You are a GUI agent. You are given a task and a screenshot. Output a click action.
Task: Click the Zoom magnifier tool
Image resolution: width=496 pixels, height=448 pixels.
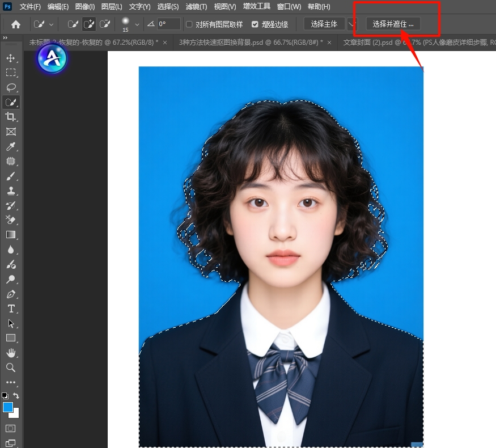11,367
